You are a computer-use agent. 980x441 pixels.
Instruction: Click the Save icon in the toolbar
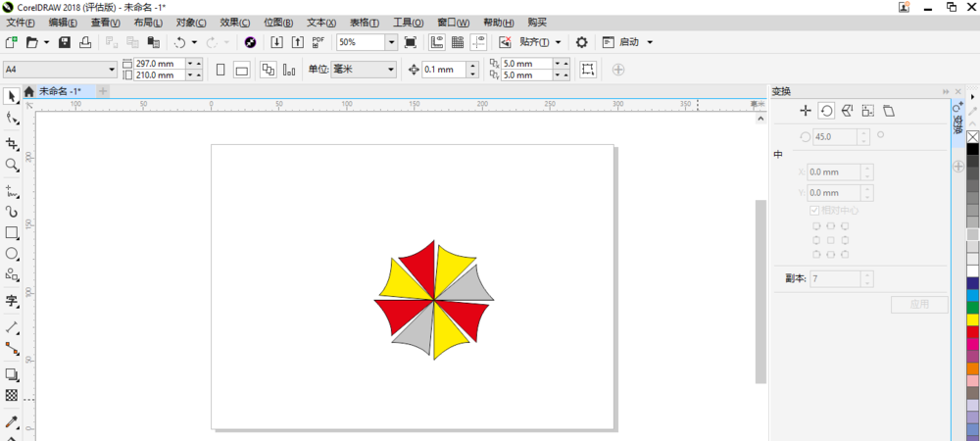65,42
